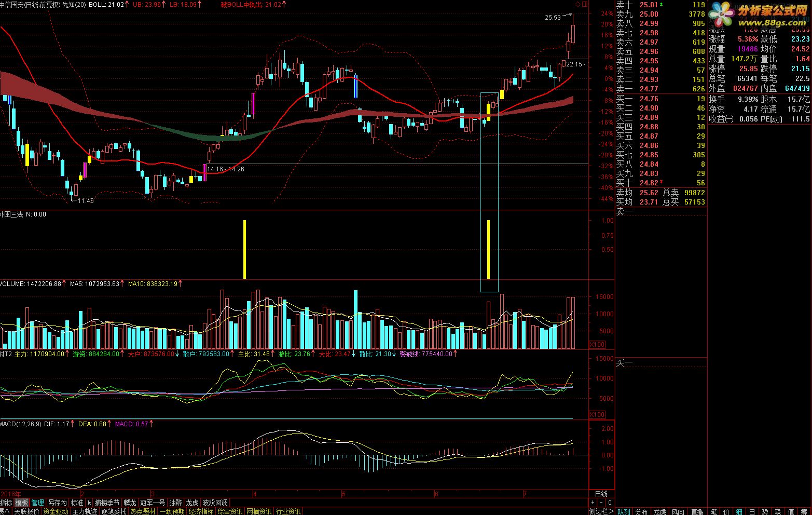This screenshot has width=812, height=515.
Task: Open the 管理 option
Action: [37, 503]
